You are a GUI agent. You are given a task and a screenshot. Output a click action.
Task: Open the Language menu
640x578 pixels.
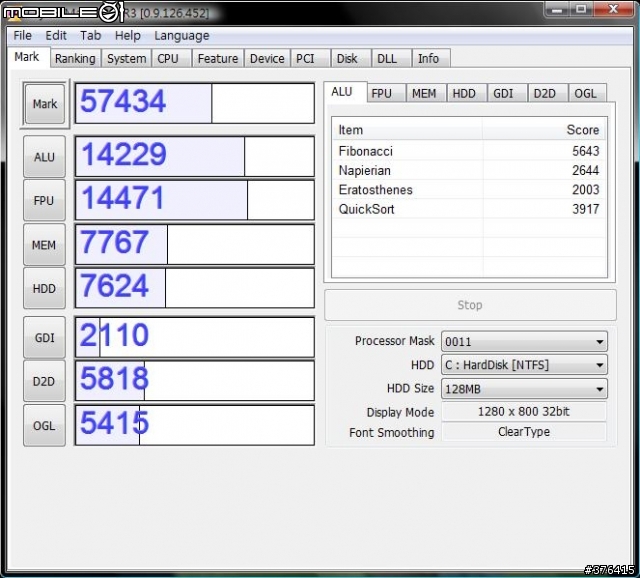coord(182,36)
